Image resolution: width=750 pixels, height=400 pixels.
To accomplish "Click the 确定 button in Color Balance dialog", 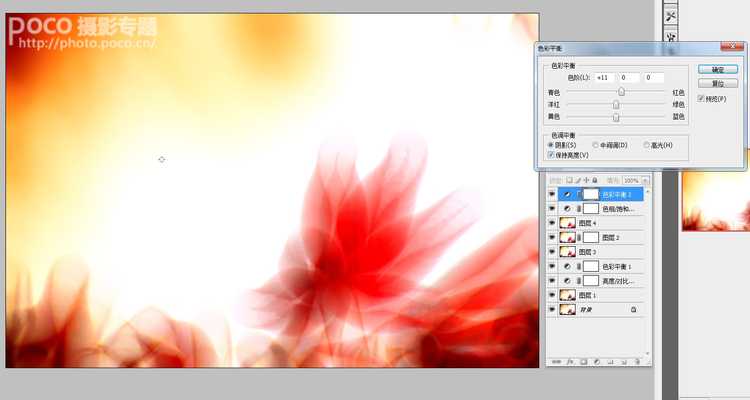I will pos(718,70).
